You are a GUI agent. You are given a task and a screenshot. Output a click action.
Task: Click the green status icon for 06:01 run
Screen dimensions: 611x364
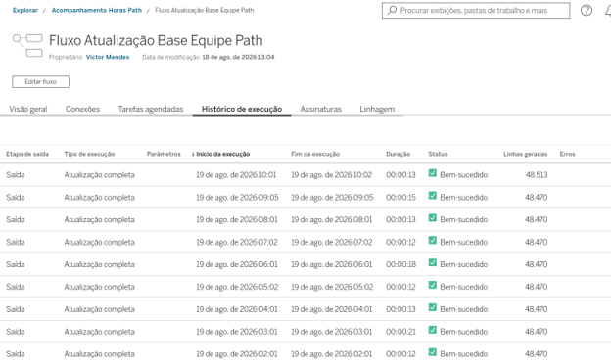(x=432, y=262)
